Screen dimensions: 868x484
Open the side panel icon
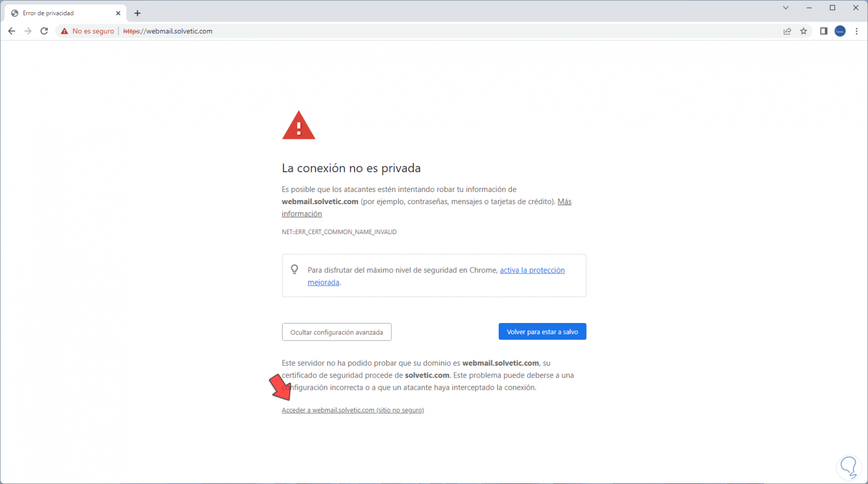click(x=824, y=31)
